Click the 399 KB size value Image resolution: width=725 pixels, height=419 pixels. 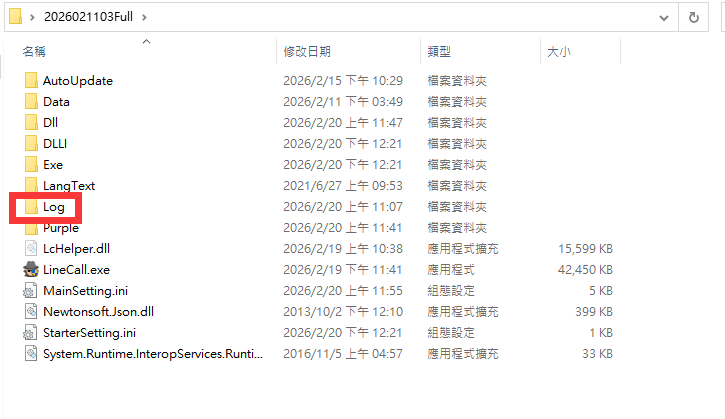594,312
